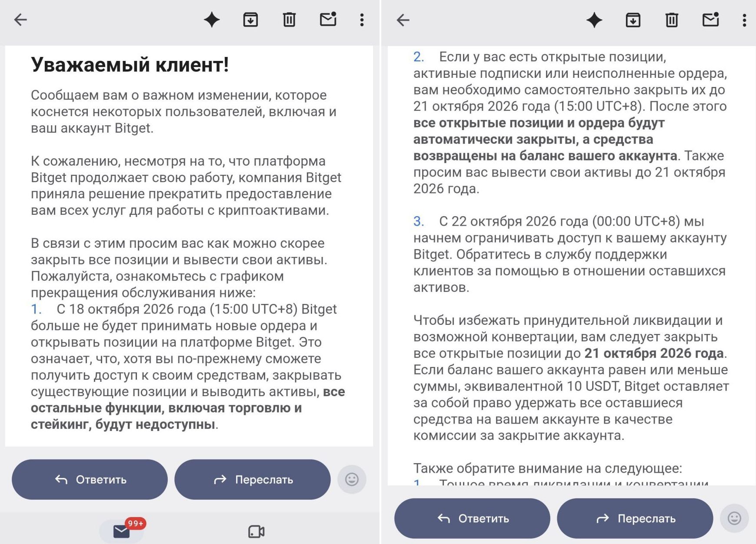Tap paragraph starting "Чтобы избежать принудительной ликвидации"
756x544 pixels.
(x=571, y=377)
